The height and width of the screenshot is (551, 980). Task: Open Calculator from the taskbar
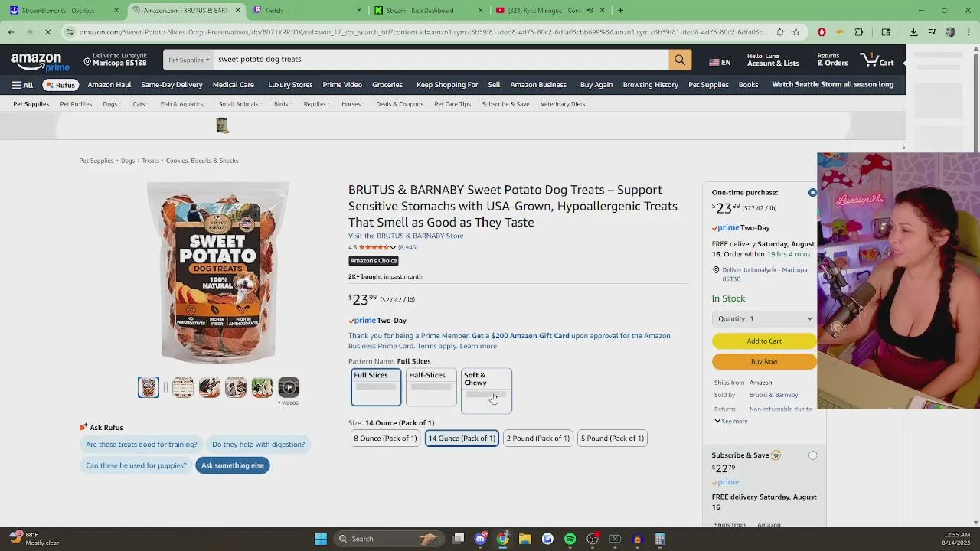(x=659, y=539)
